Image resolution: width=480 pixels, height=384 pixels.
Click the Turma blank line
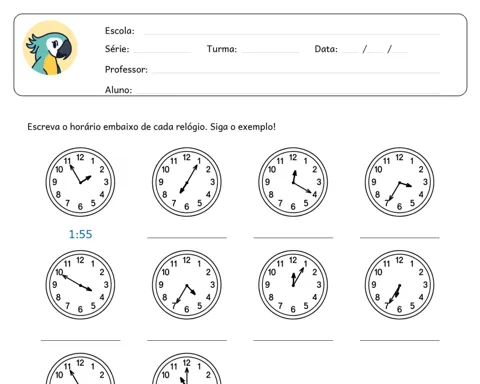pyautogui.click(x=270, y=52)
